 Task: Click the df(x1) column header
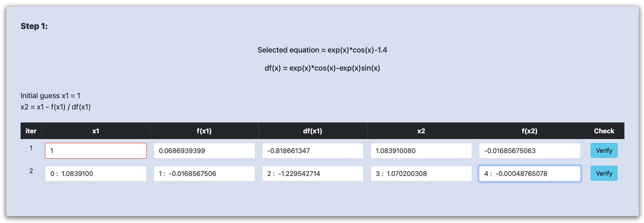click(x=312, y=131)
